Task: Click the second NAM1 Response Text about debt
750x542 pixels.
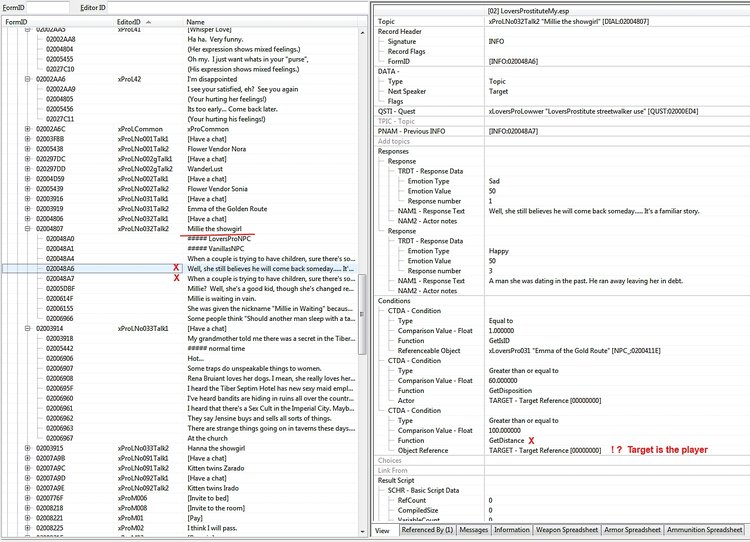Action: tap(585, 281)
